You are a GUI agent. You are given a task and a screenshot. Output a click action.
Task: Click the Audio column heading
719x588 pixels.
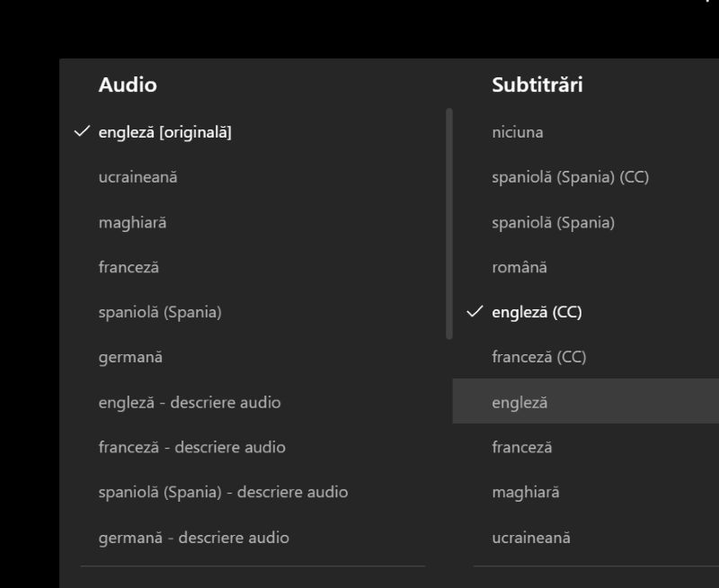coord(128,85)
